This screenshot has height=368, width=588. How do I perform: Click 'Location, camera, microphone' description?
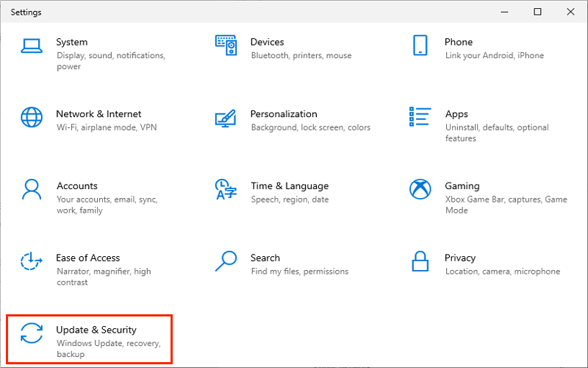tap(503, 272)
